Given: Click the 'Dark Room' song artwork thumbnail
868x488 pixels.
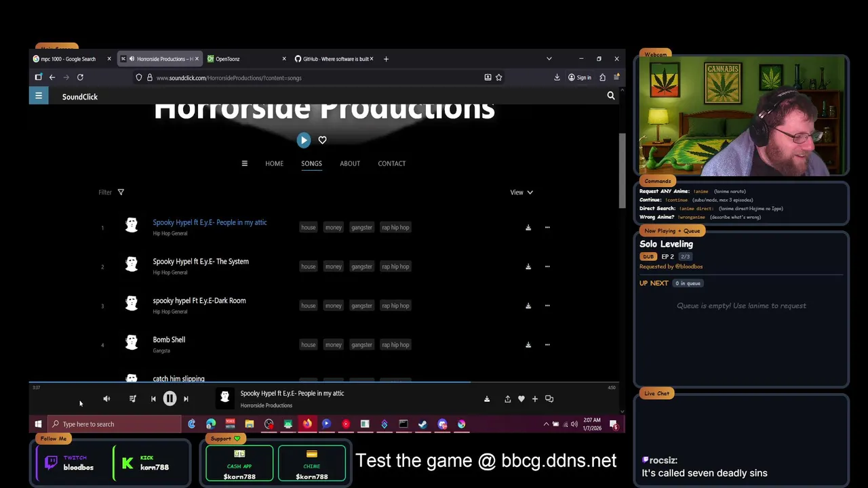Looking at the screenshot, I should coord(132,303).
